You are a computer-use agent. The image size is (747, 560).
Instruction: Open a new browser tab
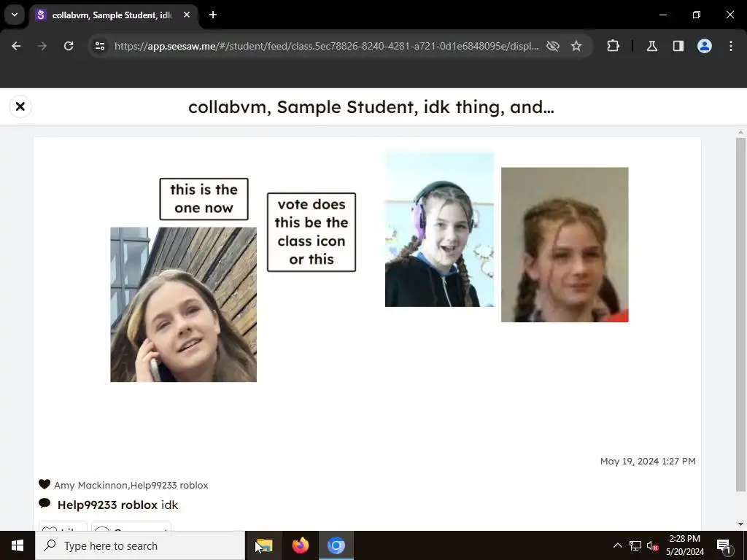click(213, 15)
